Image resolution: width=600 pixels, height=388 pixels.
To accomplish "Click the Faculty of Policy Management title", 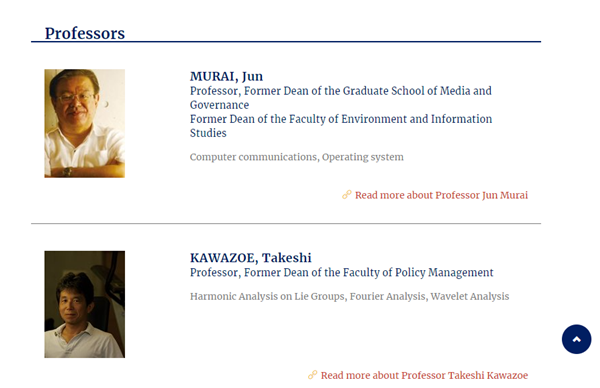I will tap(342, 272).
